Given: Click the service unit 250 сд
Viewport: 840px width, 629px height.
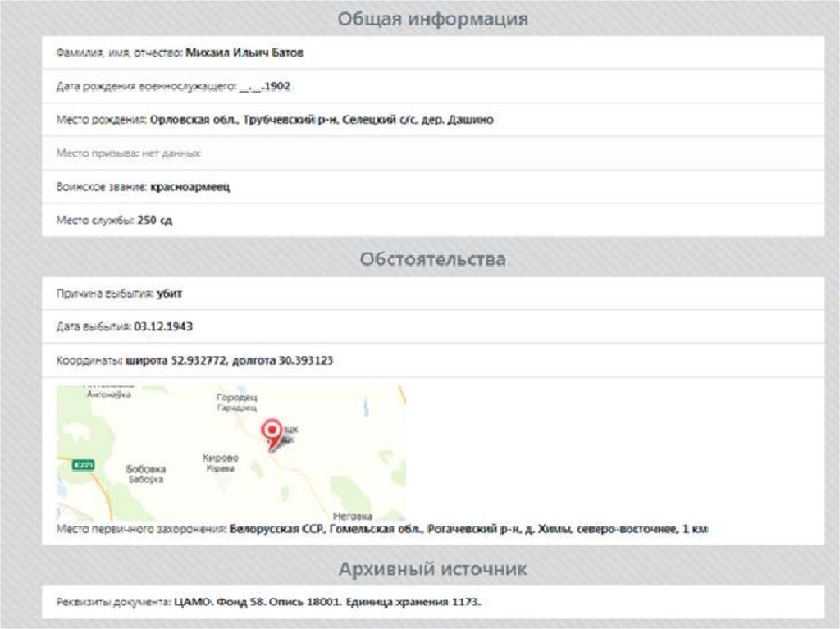Looking at the screenshot, I should tap(155, 221).
